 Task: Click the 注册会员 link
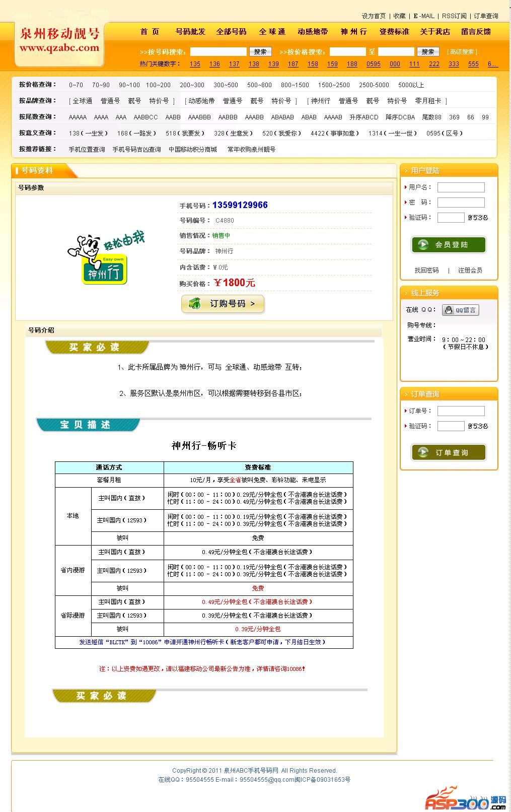[470, 270]
